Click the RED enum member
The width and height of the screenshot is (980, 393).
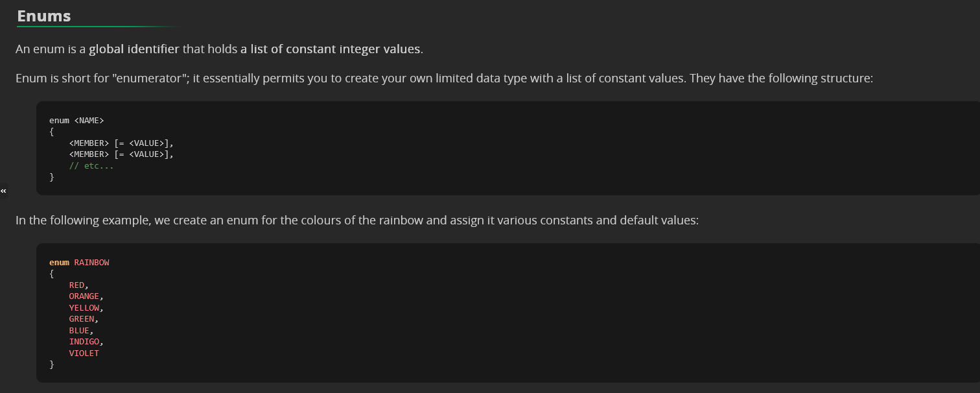[x=76, y=285]
